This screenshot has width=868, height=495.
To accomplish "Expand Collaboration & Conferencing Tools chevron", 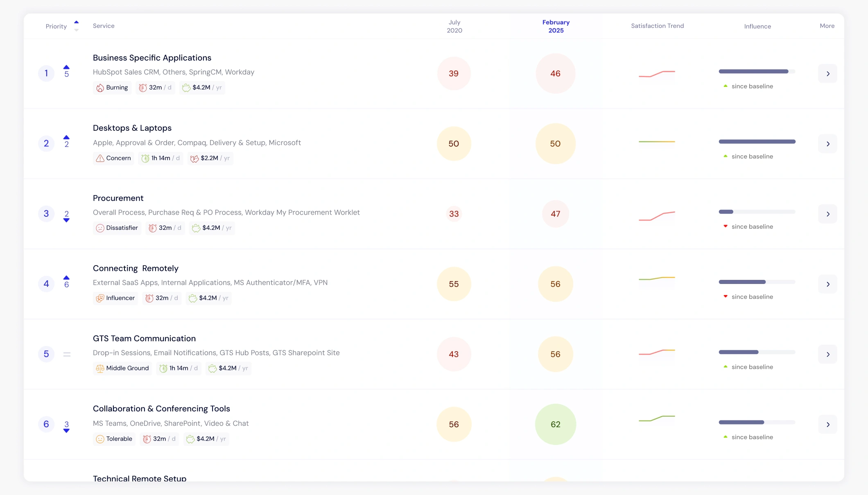I will tap(827, 425).
